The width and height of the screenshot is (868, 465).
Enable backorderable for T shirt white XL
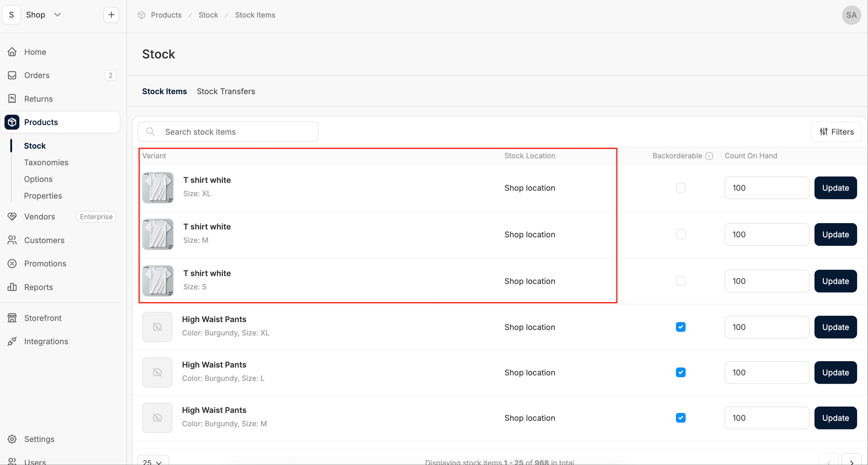point(681,188)
